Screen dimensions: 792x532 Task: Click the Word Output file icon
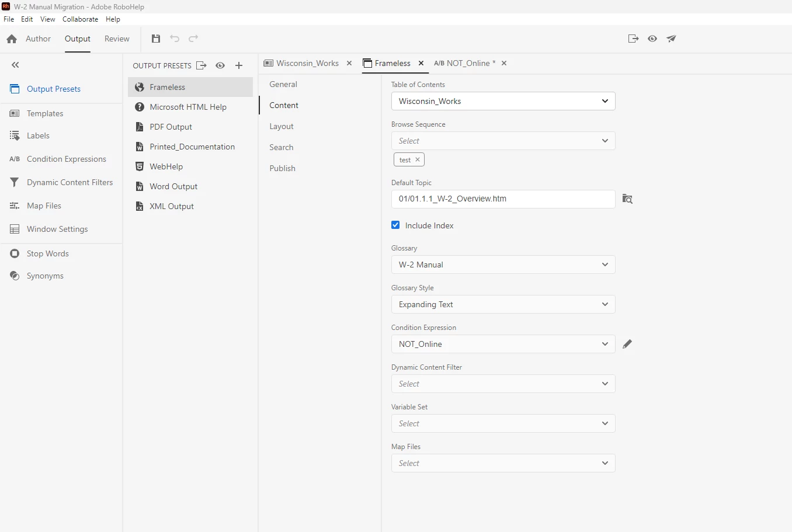tap(140, 186)
